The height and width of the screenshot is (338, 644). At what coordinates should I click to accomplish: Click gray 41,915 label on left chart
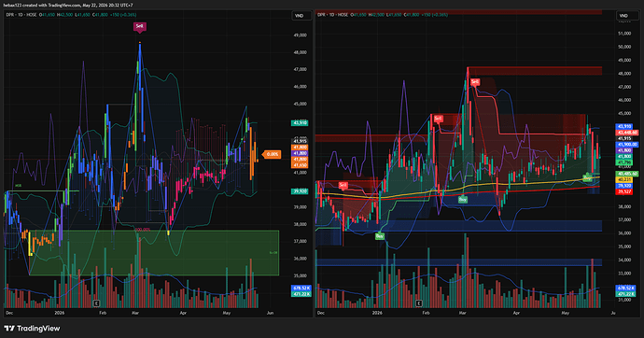[300, 141]
